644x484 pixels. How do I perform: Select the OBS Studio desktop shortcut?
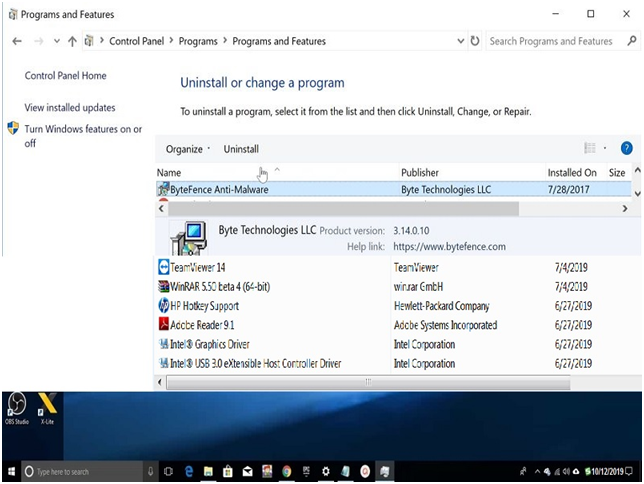click(x=17, y=409)
